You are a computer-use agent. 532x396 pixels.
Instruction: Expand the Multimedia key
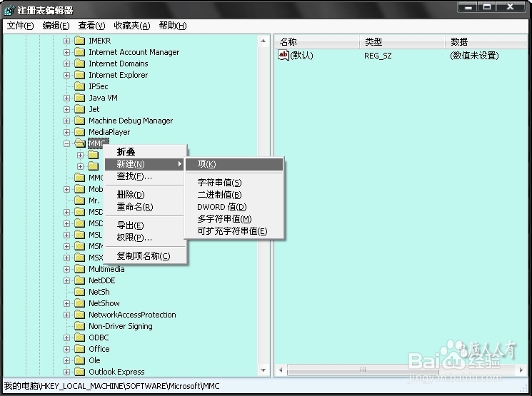click(67, 269)
